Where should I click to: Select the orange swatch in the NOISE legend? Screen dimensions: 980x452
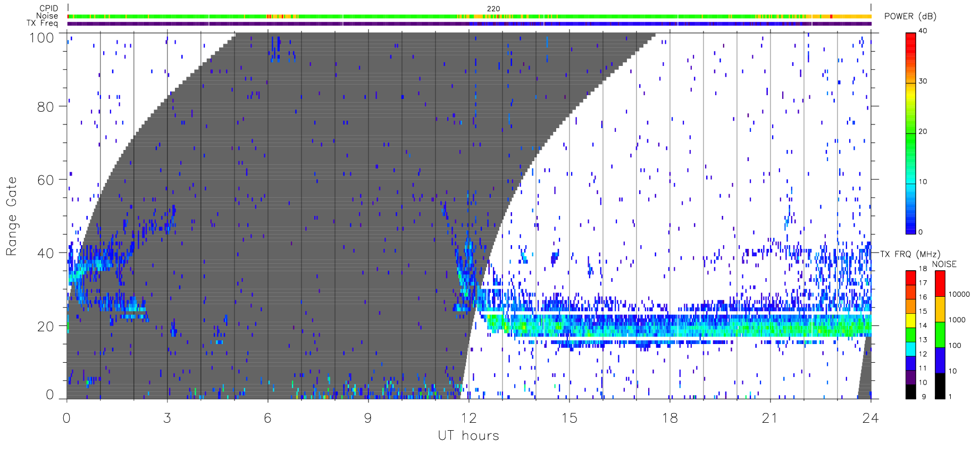coord(940,309)
